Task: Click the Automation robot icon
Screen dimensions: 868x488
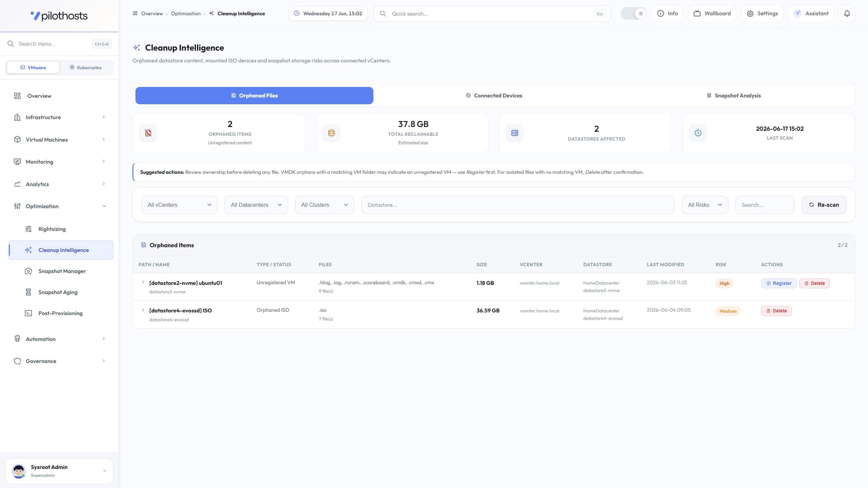Action: click(17, 339)
